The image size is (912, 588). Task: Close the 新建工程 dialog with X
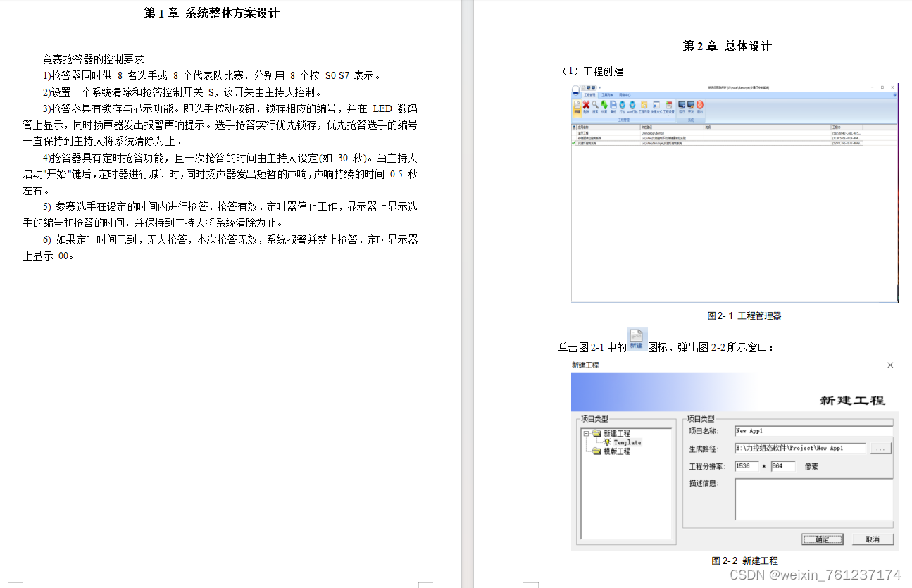click(890, 365)
